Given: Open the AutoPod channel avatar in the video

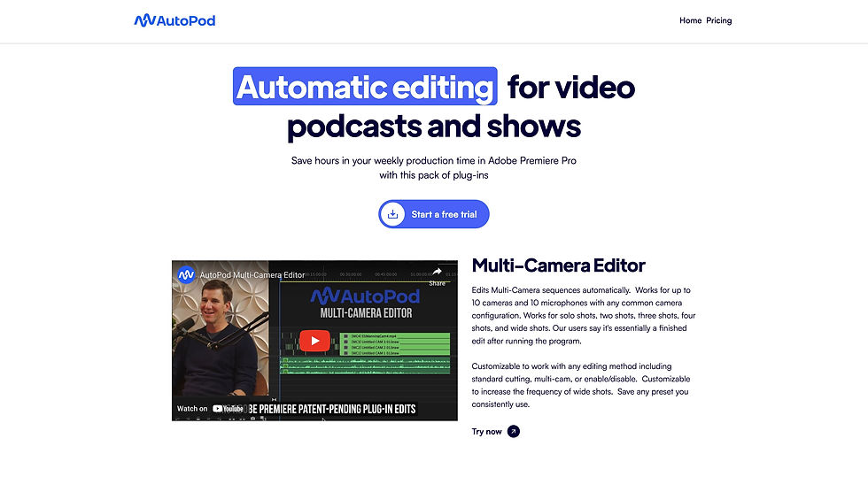Looking at the screenshot, I should pos(186,274).
